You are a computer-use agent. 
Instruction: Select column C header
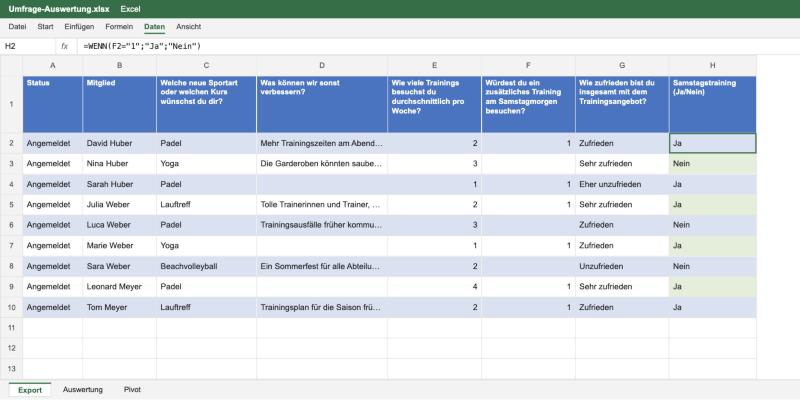point(206,65)
